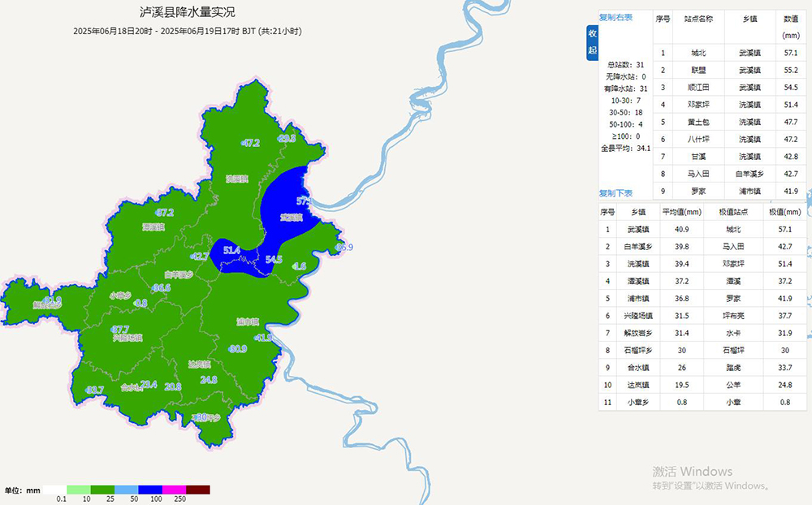Select station 顺江田 in the upper table
This screenshot has width=812, height=505.
[698, 88]
